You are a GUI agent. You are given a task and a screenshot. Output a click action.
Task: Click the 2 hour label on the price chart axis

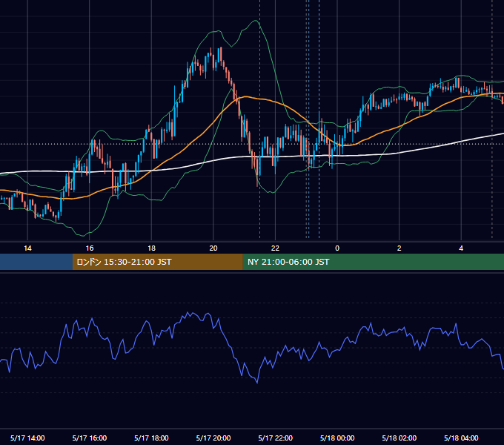[x=399, y=248]
